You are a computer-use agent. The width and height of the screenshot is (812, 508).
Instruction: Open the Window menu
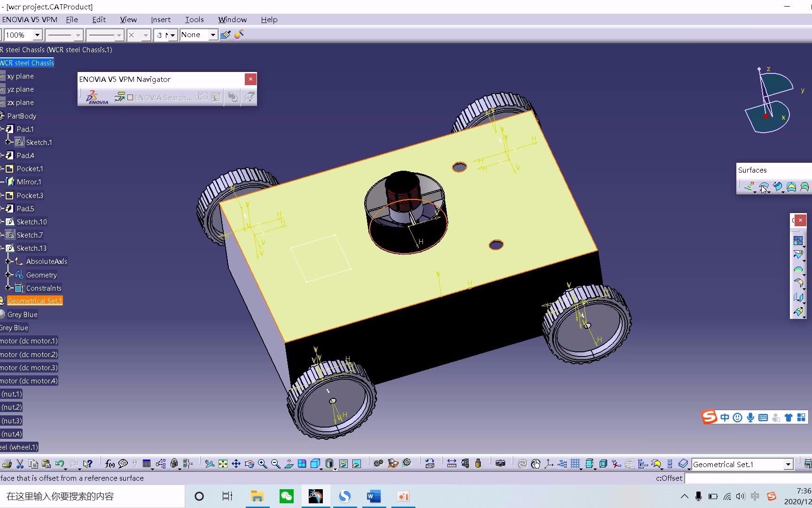pos(232,19)
